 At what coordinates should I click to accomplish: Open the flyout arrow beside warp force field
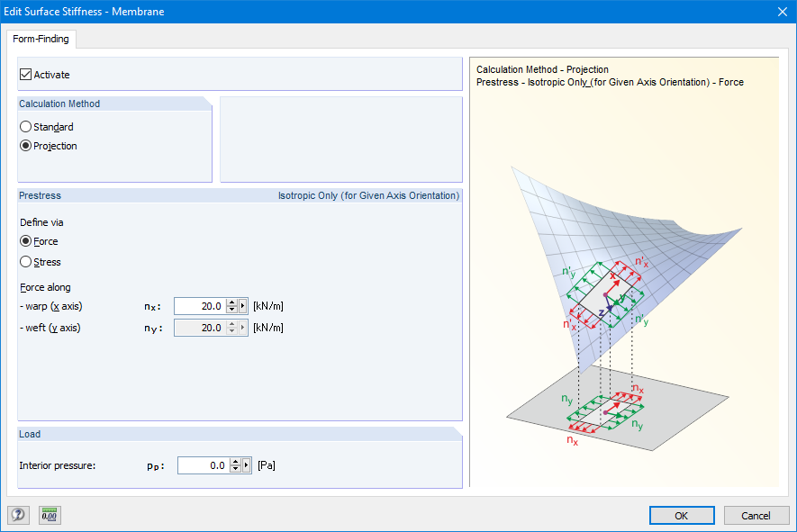coord(244,305)
